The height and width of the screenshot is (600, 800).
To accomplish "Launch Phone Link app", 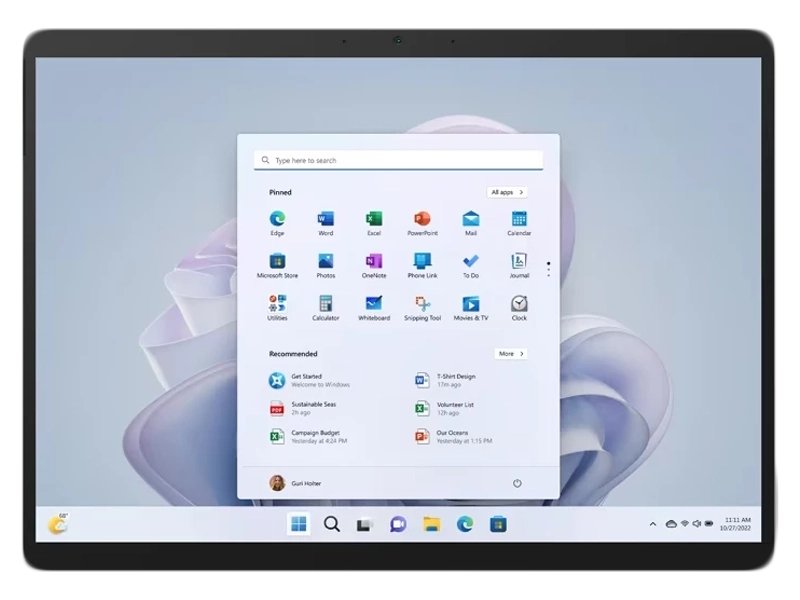I will click(422, 265).
